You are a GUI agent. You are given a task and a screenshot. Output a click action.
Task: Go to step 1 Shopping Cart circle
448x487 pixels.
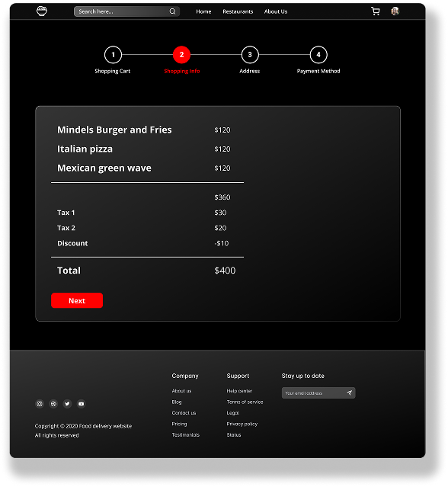[x=113, y=55]
